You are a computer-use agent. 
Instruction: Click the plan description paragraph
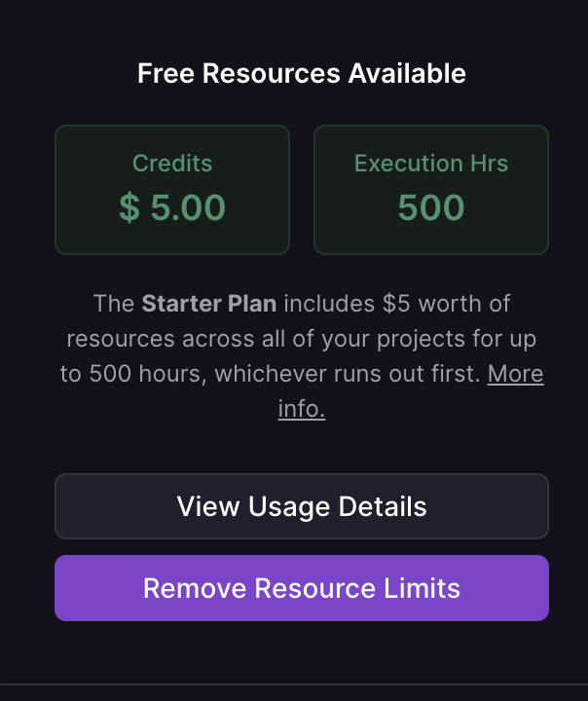pyautogui.click(x=302, y=339)
